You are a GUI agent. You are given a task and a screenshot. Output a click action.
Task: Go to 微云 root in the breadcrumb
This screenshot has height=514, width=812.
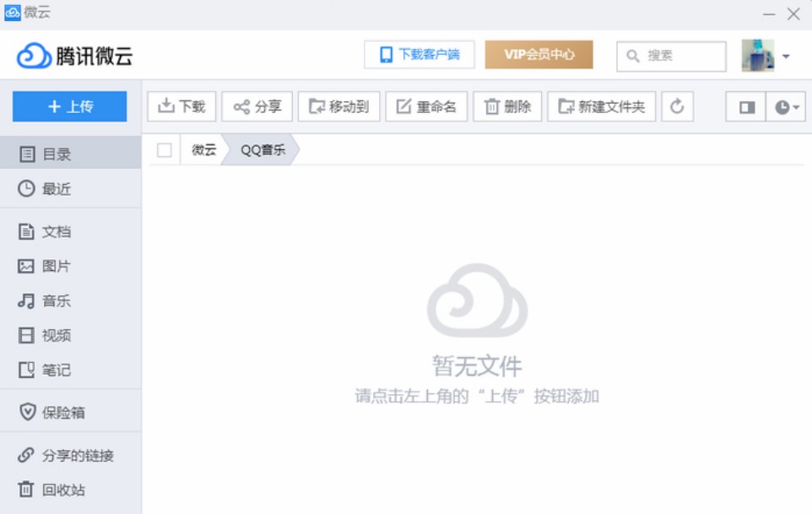(203, 150)
